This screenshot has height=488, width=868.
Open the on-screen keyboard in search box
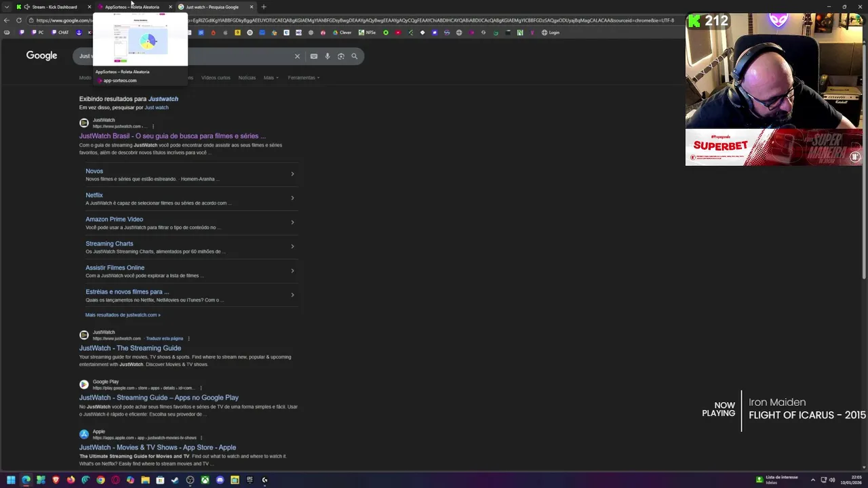point(314,56)
